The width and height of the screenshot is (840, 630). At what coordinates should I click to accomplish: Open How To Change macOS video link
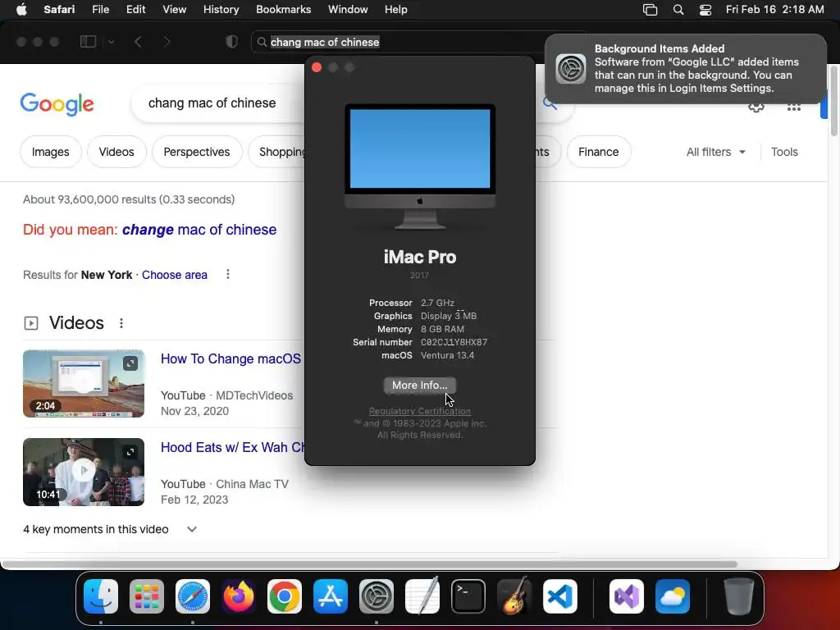pos(231,358)
